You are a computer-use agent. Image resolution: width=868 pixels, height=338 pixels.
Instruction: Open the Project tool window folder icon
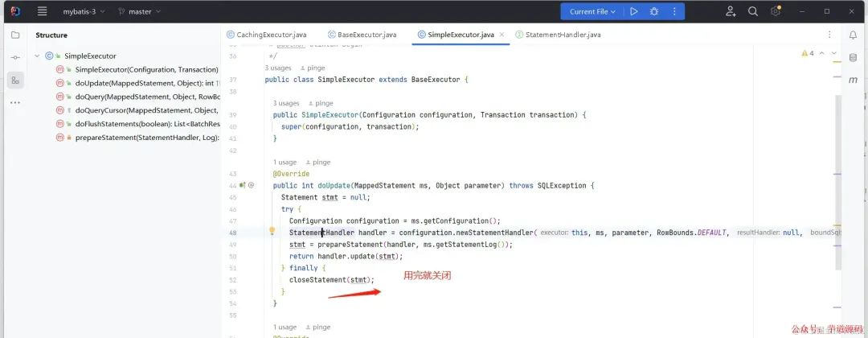[x=15, y=35]
